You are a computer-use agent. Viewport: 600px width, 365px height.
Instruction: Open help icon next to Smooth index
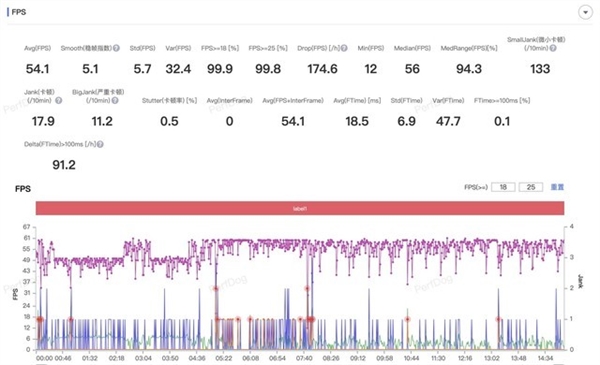[x=116, y=48]
